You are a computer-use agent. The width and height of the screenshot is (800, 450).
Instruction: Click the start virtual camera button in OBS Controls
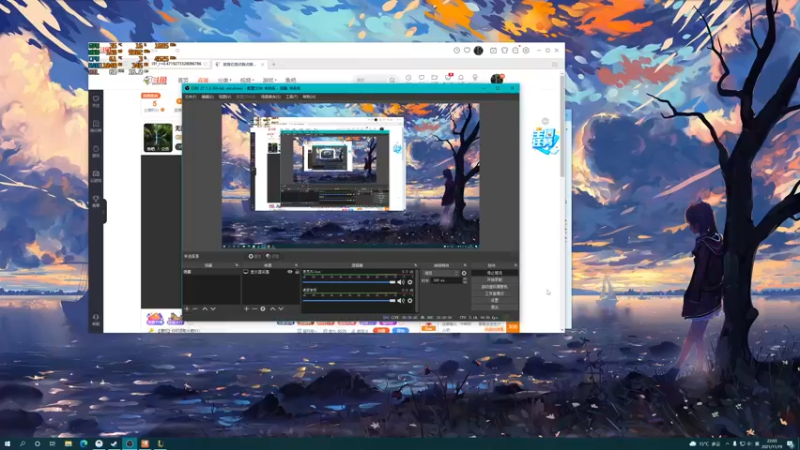click(x=494, y=287)
